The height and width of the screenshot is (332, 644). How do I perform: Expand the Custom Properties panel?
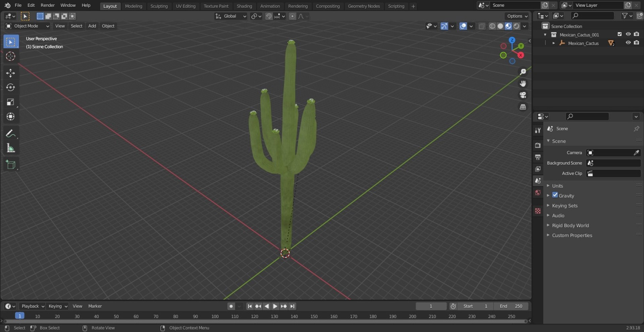[x=572, y=235]
